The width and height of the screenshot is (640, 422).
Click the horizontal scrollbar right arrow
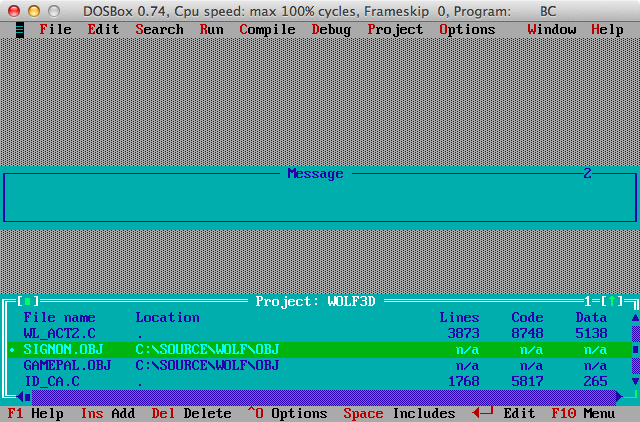620,396
